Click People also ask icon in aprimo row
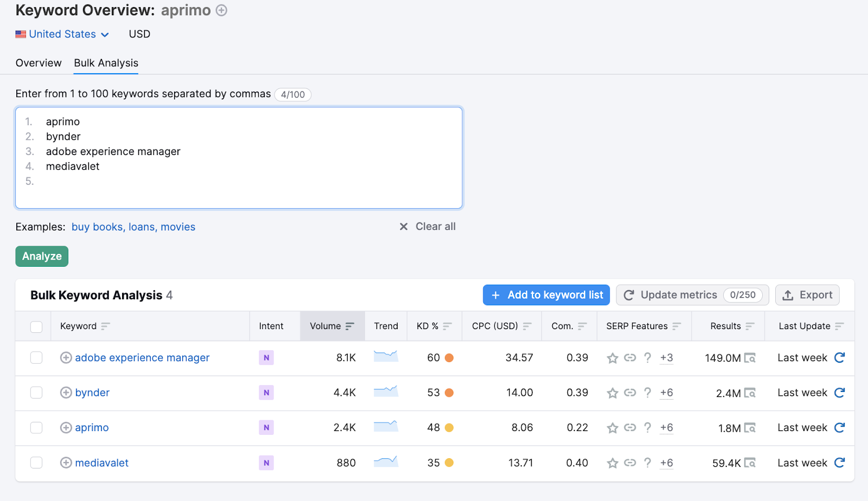Screen dimensions: 868x501 (x=647, y=428)
